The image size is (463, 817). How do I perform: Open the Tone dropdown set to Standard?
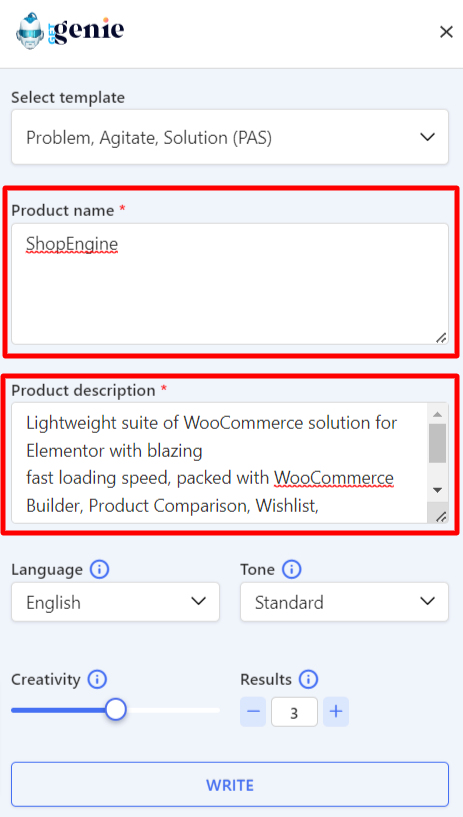click(x=344, y=602)
